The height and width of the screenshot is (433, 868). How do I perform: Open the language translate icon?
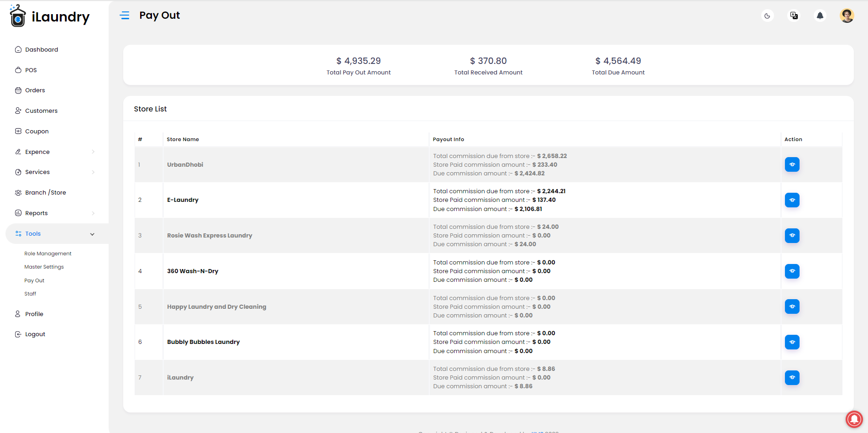(794, 16)
